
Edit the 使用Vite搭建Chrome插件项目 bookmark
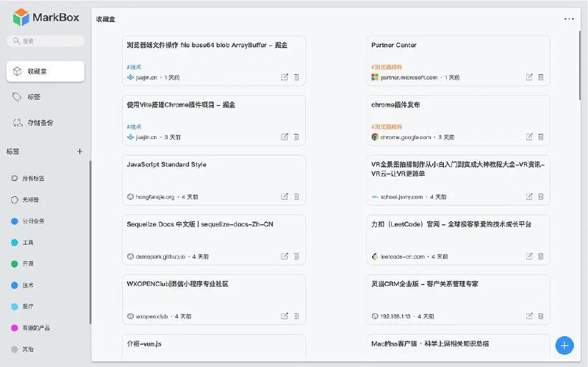point(284,137)
